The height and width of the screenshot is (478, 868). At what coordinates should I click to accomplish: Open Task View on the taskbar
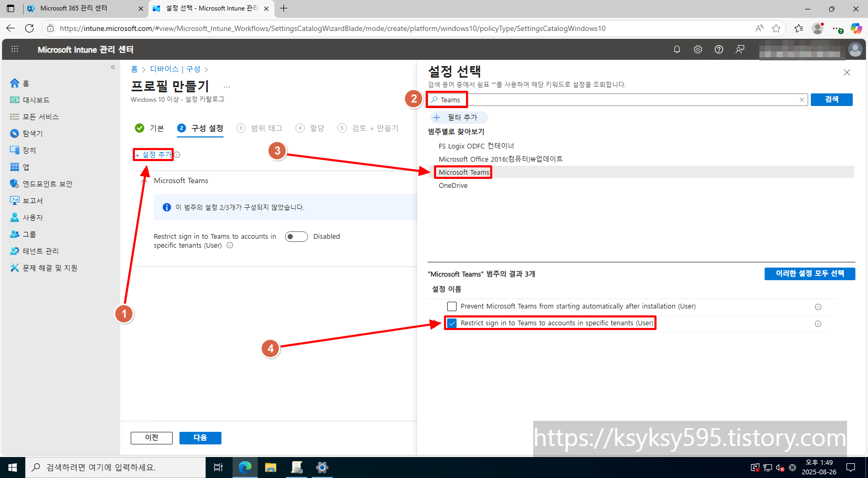point(218,467)
